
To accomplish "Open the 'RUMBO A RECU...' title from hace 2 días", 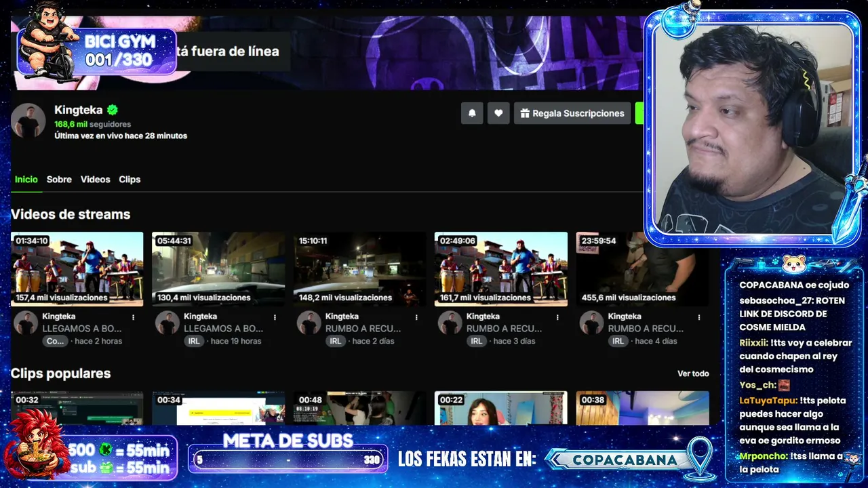I will pos(363,329).
